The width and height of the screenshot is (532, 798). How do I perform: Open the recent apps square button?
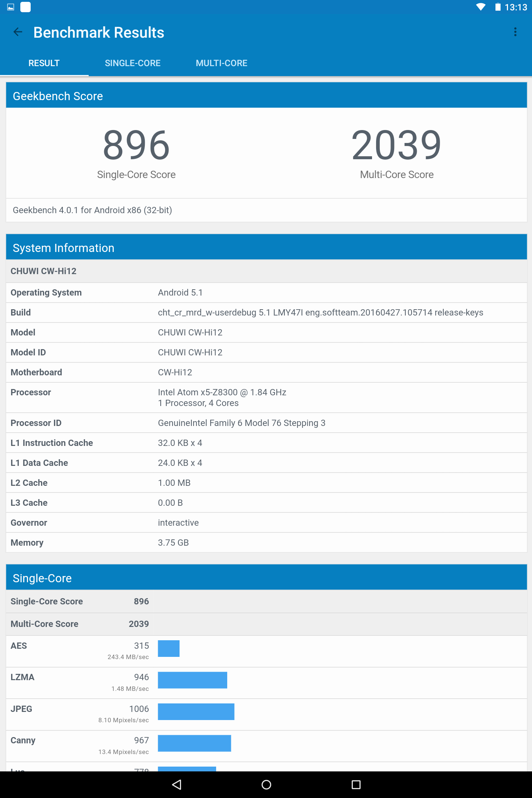[356, 784]
